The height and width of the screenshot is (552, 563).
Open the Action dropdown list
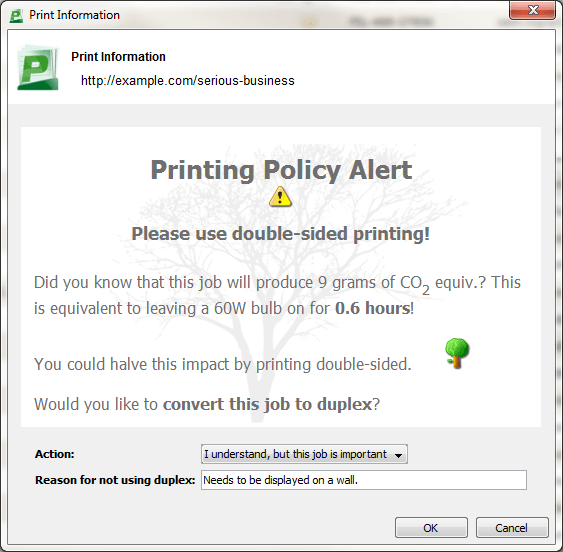tap(304, 454)
